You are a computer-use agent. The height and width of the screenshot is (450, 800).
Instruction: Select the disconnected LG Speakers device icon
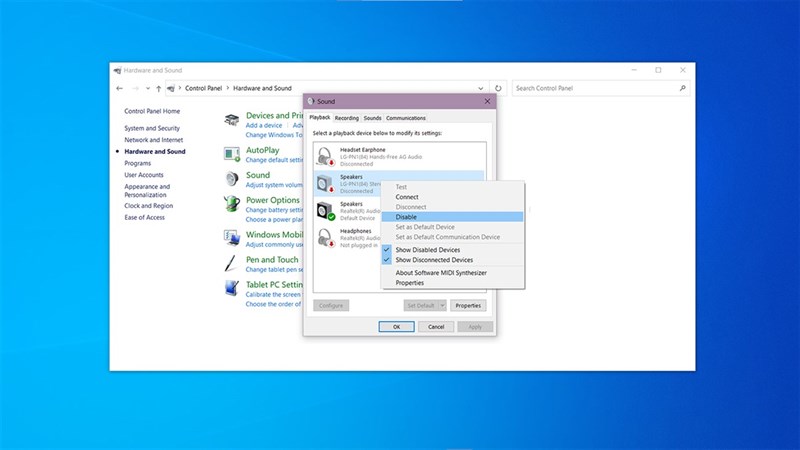(325, 184)
